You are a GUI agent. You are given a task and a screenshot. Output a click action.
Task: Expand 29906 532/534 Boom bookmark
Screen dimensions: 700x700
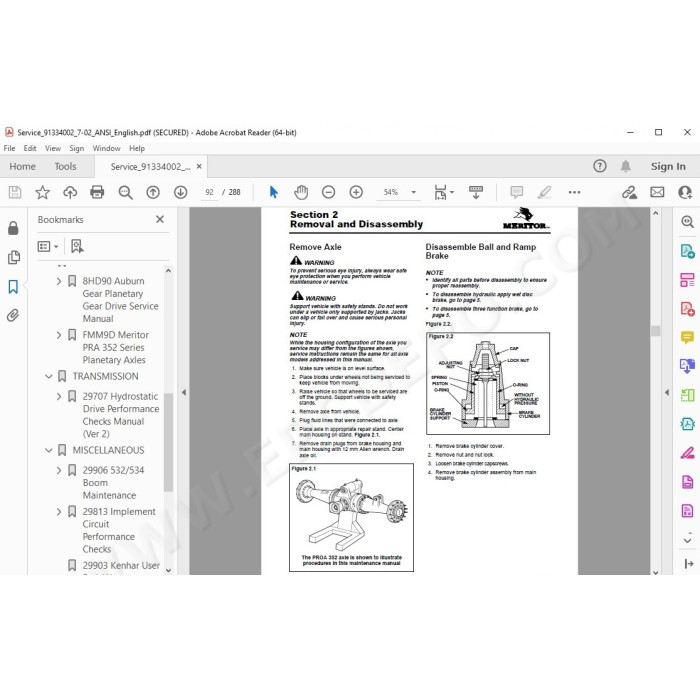pos(59,470)
